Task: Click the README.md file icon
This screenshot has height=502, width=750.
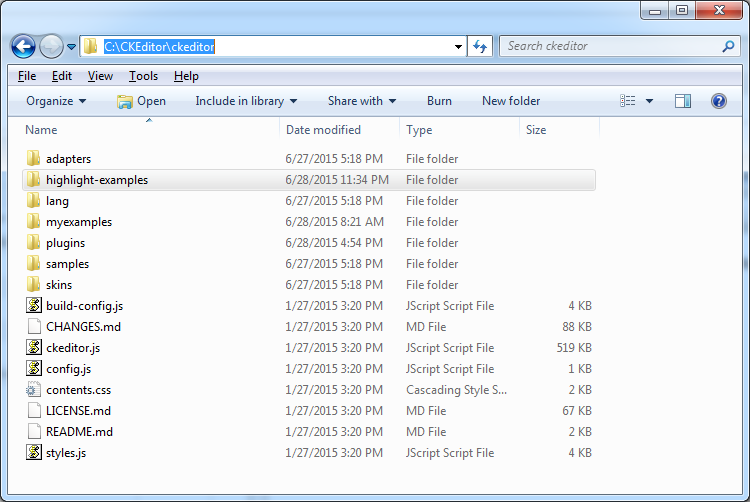Action: click(x=34, y=432)
